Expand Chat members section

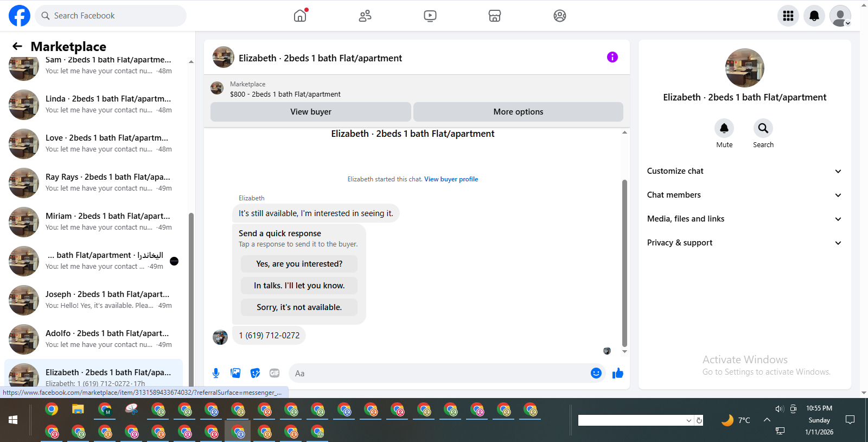click(x=744, y=195)
